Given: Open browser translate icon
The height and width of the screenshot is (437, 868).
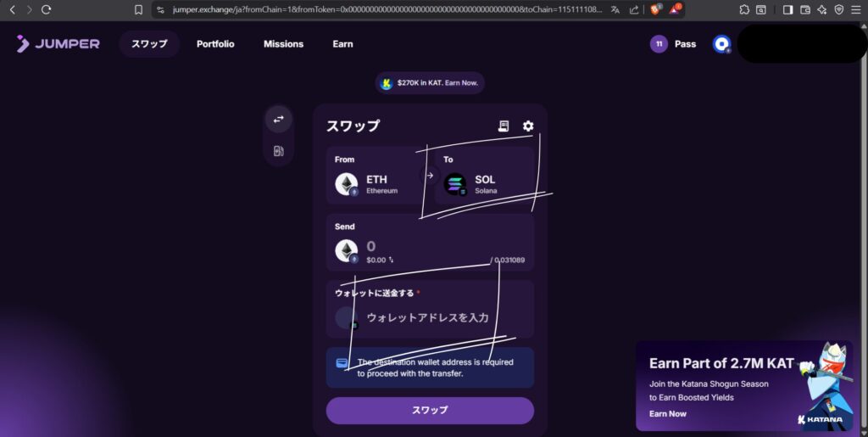Looking at the screenshot, I should (615, 9).
